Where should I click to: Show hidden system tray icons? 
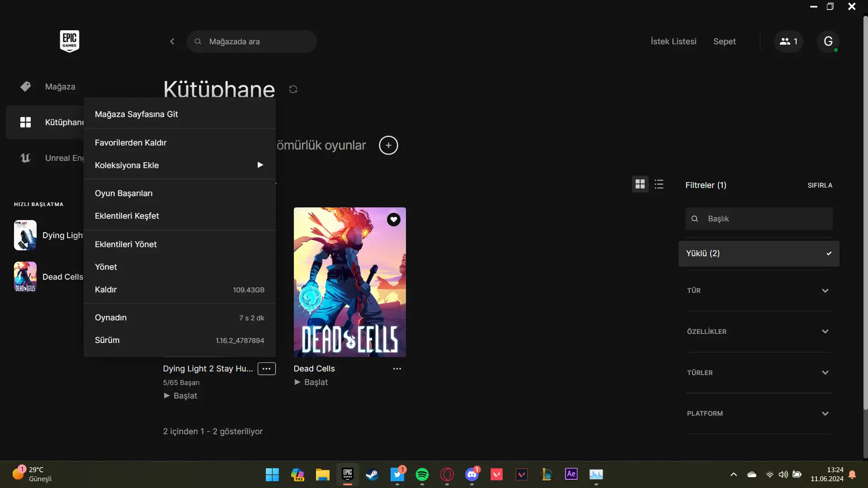pos(734,474)
